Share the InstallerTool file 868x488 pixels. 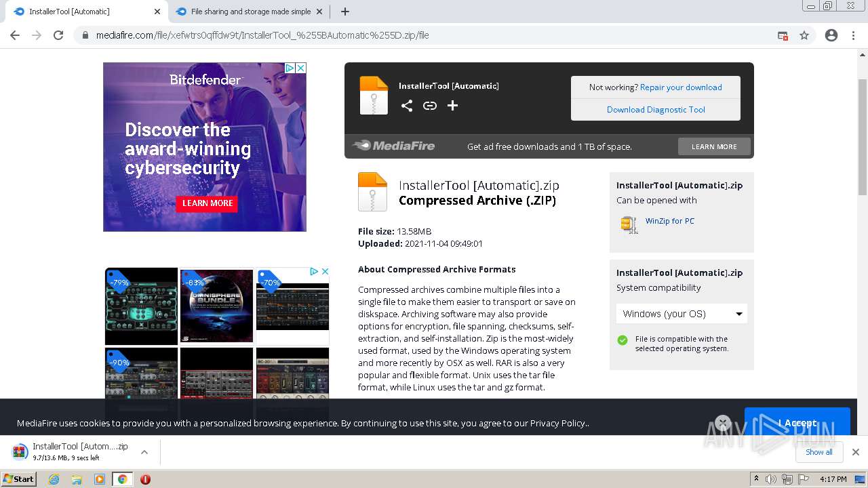coord(407,105)
